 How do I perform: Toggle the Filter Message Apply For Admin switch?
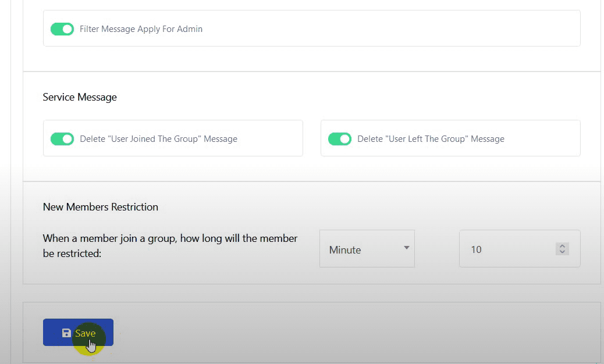[x=62, y=29]
